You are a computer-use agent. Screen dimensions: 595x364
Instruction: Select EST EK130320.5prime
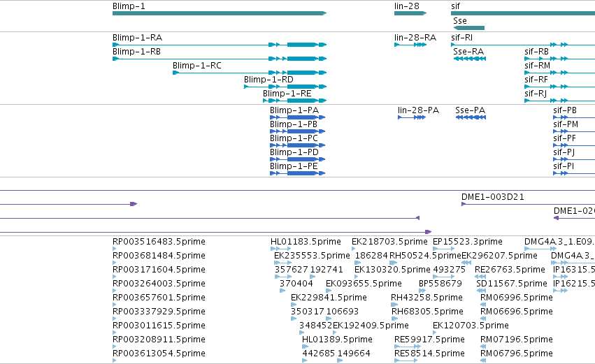[x=392, y=270]
